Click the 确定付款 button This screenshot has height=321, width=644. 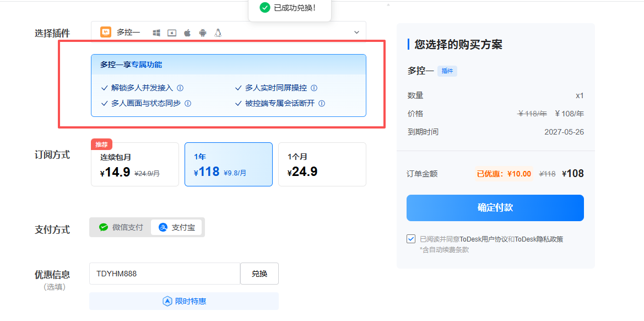495,208
